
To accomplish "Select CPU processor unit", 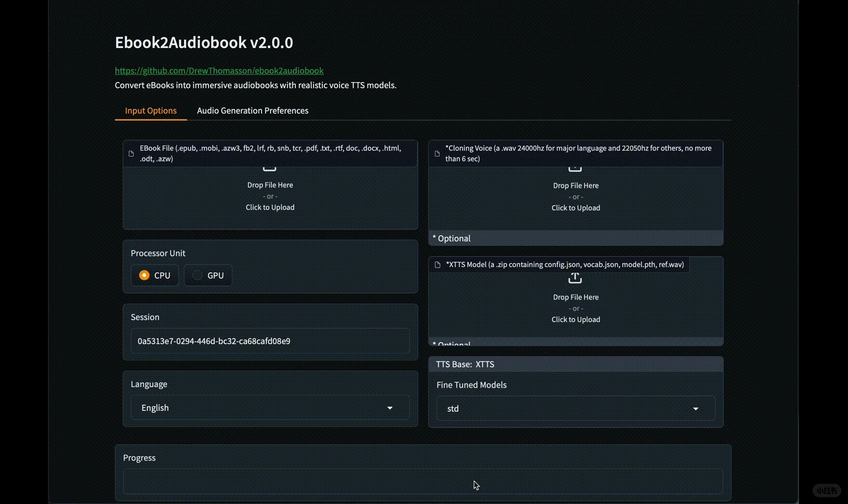I will (155, 275).
